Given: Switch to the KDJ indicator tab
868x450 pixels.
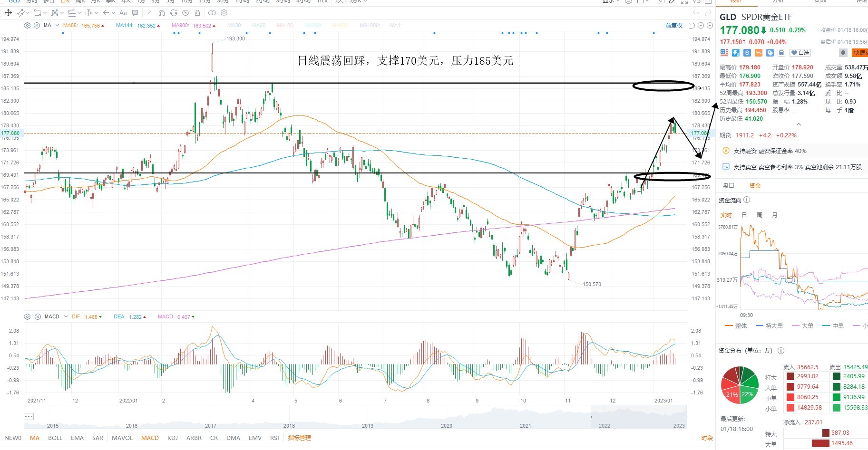Looking at the screenshot, I should pos(172,438).
